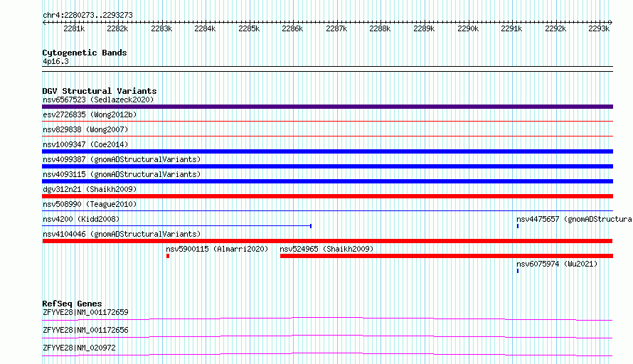Select the red nsv524965 variant bar
This screenshot has width=633, height=364.
pos(447,256)
